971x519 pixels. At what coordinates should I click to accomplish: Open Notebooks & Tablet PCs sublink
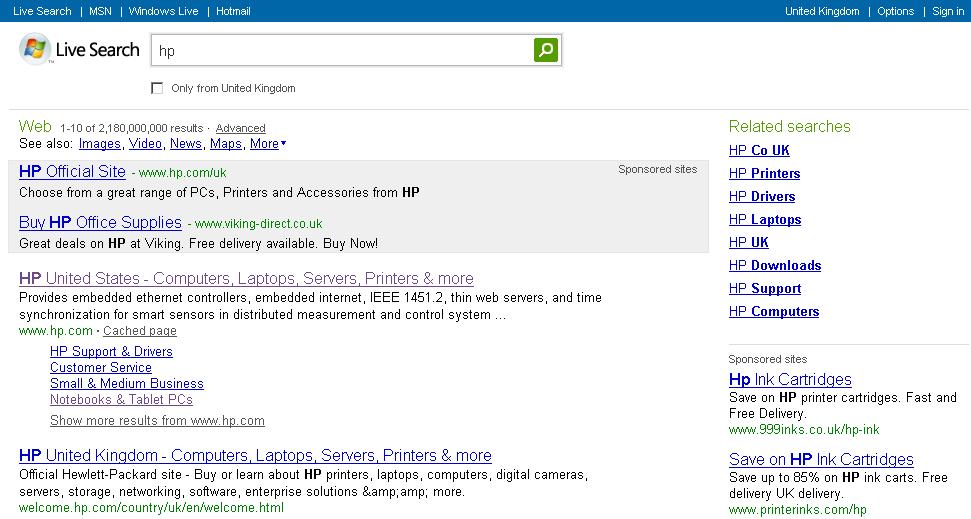pos(121,399)
